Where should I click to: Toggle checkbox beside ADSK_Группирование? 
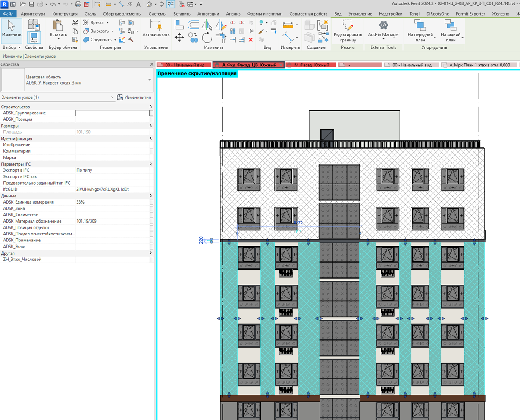pos(152,113)
